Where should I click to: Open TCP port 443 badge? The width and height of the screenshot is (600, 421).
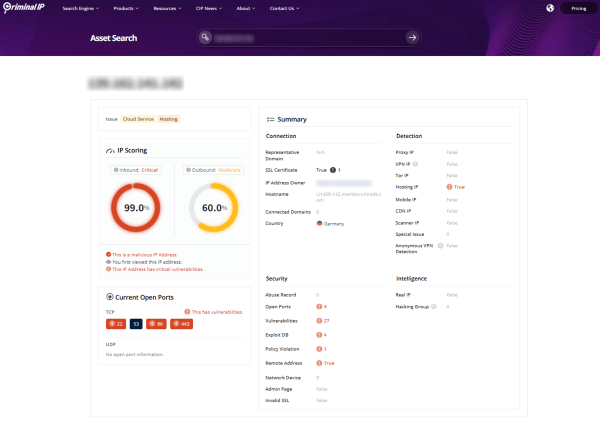pyautogui.click(x=181, y=324)
